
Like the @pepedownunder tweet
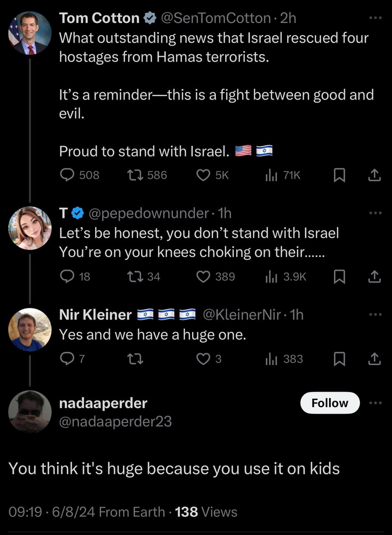point(203,276)
